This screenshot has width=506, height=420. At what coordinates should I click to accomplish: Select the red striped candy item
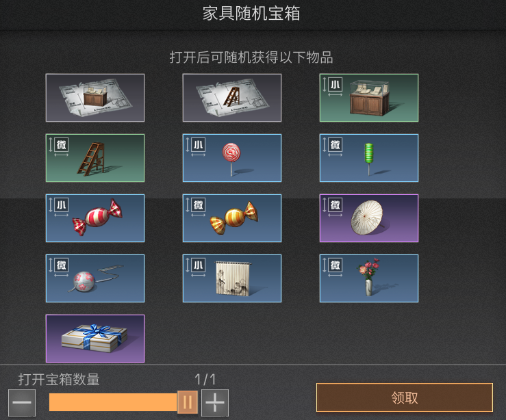(95, 218)
